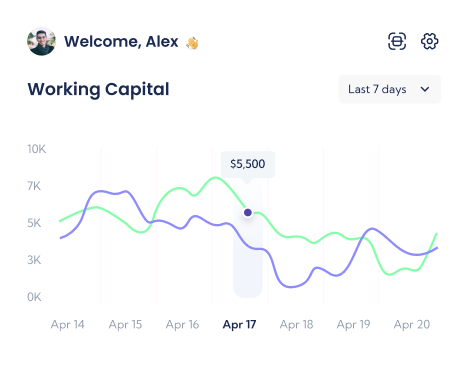Click the 5K y-axis label
The image size is (469, 389).
[x=34, y=223]
